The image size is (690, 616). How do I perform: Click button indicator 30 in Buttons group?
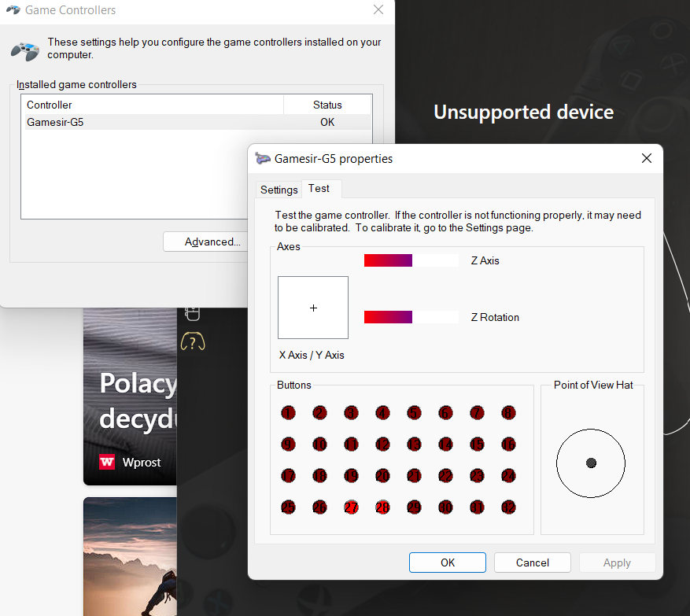445,507
